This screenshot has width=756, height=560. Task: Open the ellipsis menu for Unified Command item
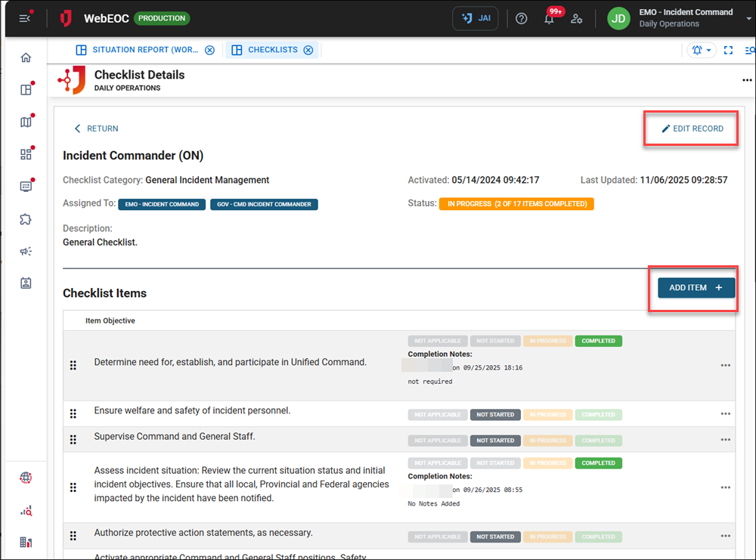tap(725, 365)
